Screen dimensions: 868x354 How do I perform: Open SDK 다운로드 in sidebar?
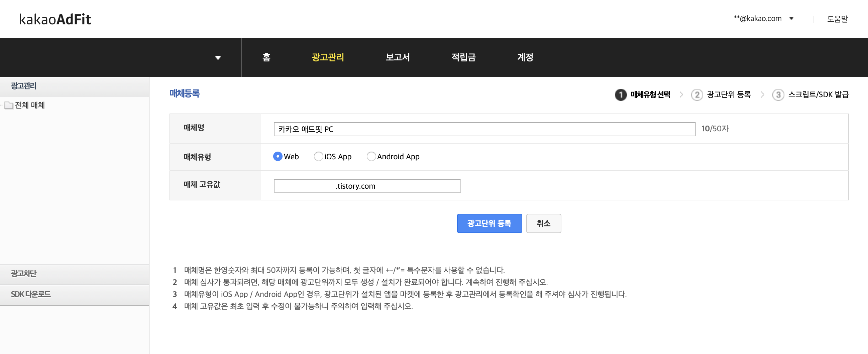[75, 295]
